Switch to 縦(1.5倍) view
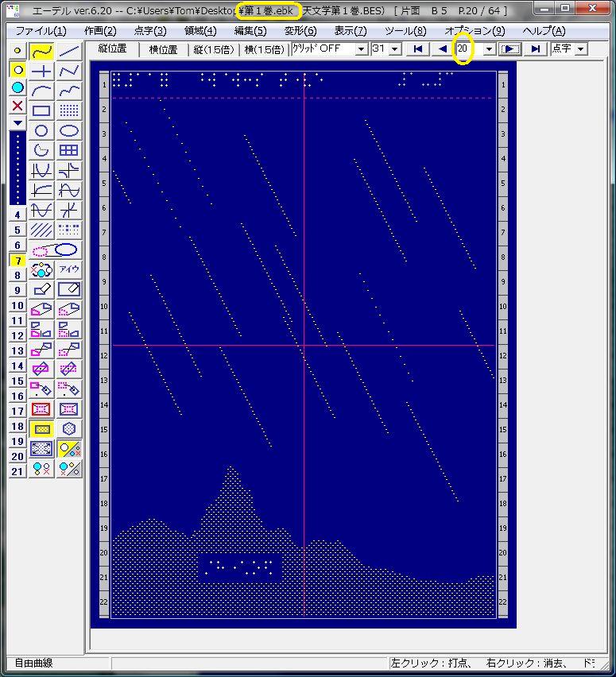Image resolution: width=616 pixels, height=677 pixels. tap(213, 49)
